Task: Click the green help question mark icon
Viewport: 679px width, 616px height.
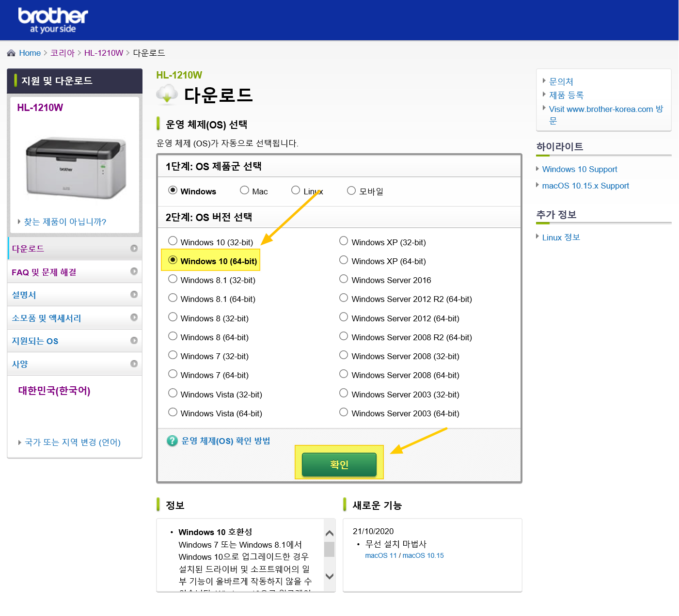Action: tap(172, 441)
